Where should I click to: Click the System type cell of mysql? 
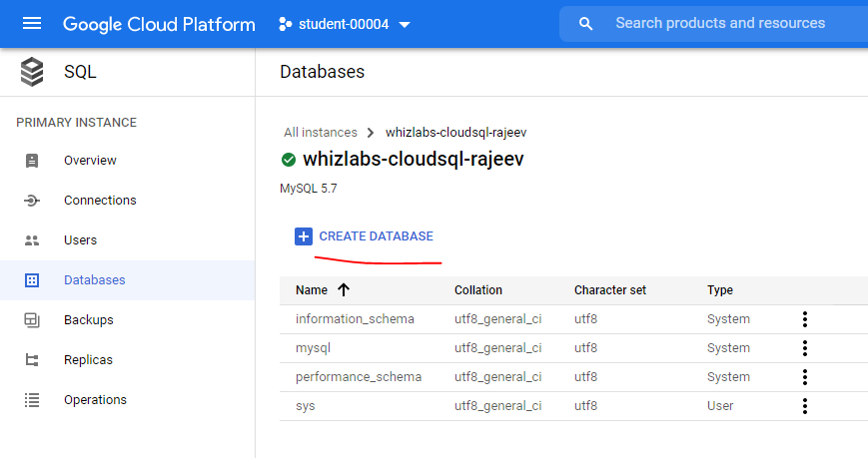coord(728,348)
